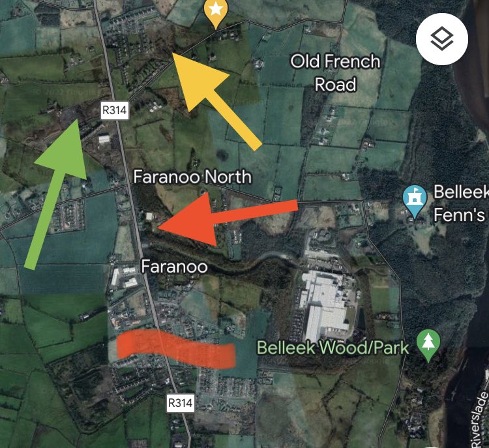This screenshot has width=489, height=448.
Task: Click the large white factory building
Action: click(x=326, y=303)
